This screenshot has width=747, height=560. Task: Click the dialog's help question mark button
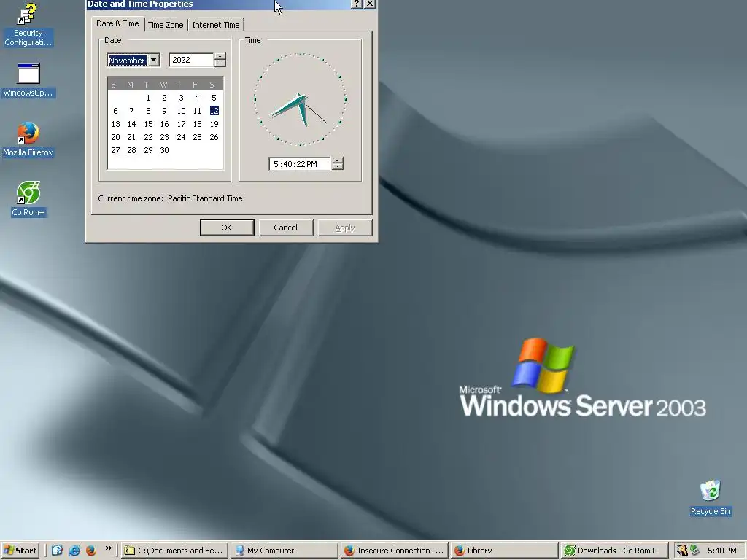click(356, 4)
